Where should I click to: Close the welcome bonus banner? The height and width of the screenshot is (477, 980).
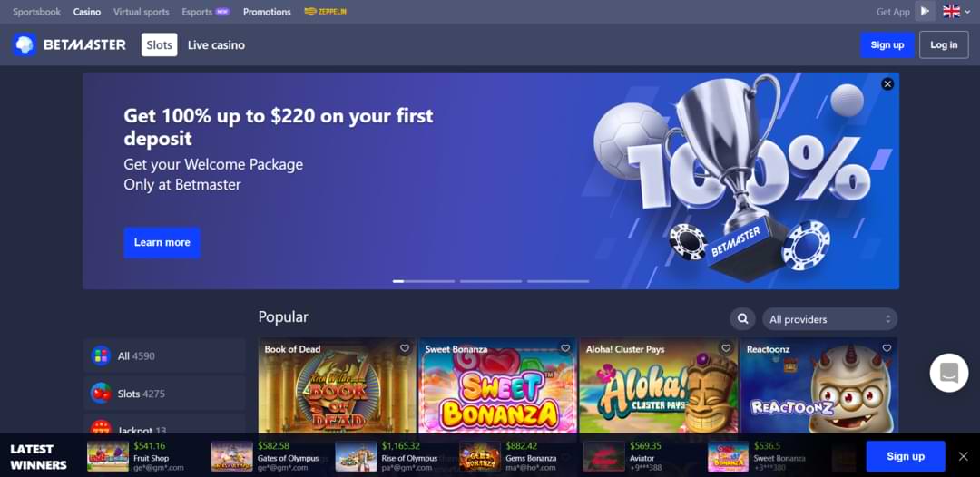887,83
